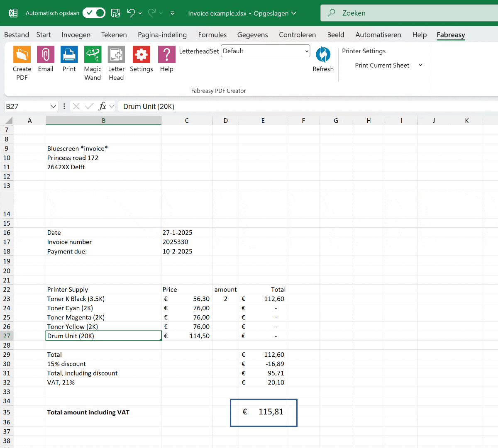
Task: Open the Email tool in the Fabreasy ribbon
Action: tap(46, 55)
